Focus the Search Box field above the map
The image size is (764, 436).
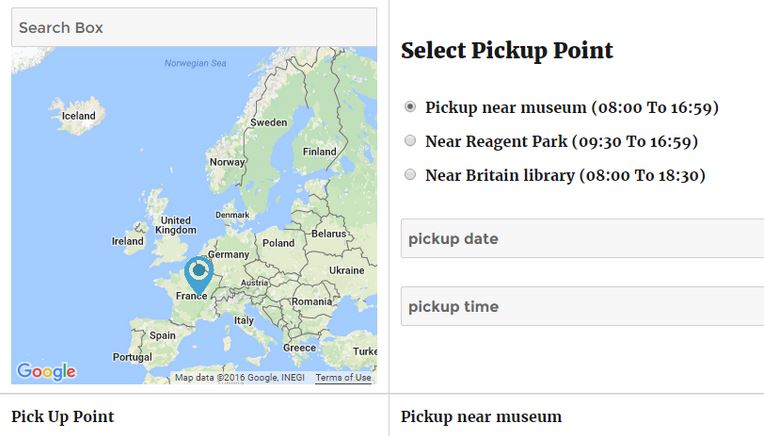coord(194,27)
